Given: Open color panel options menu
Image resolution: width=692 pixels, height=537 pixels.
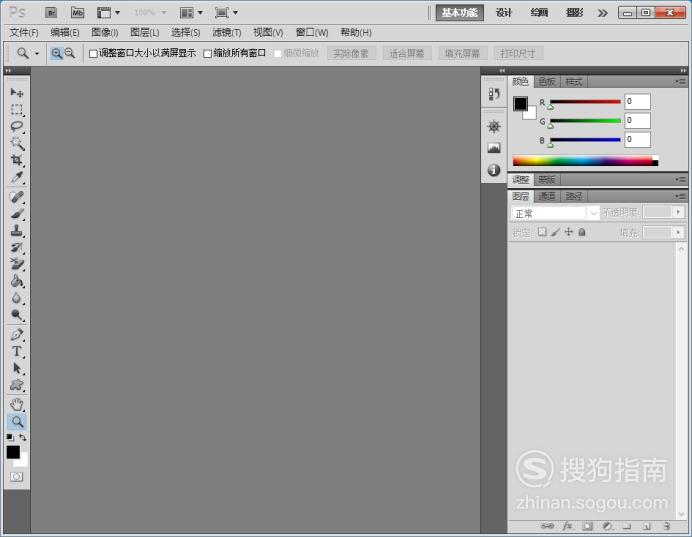Looking at the screenshot, I should pyautogui.click(x=681, y=82).
